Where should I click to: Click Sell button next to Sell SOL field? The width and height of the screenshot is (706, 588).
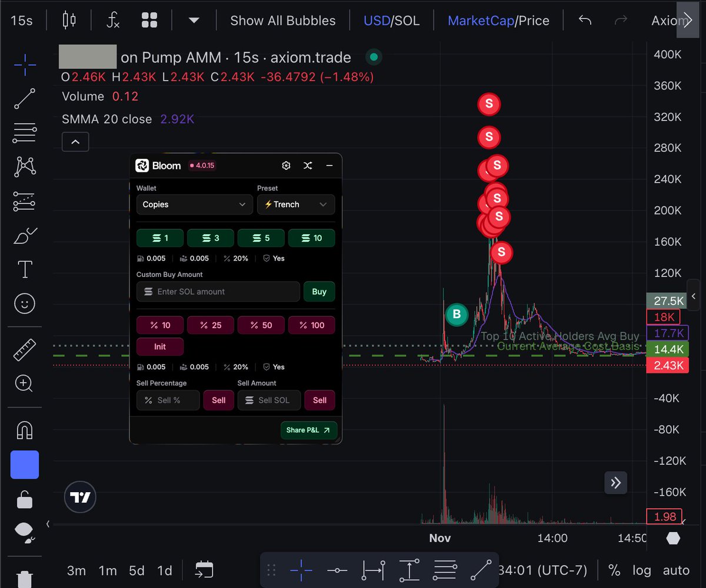click(319, 400)
